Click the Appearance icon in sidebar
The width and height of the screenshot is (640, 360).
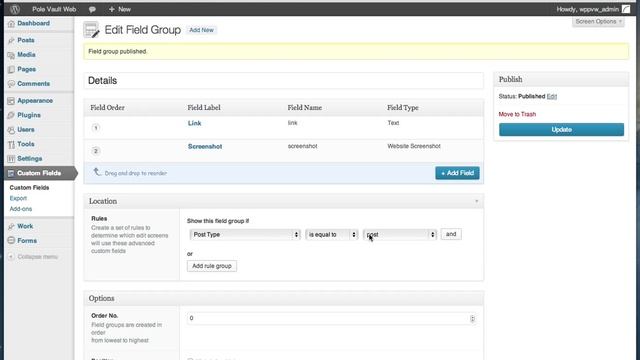point(11,101)
